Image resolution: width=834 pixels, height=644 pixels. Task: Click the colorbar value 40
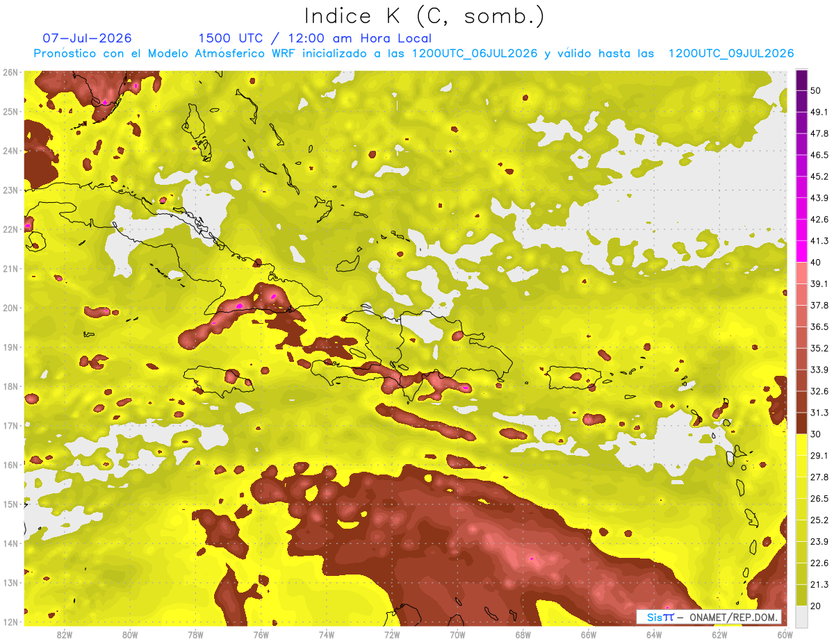tap(816, 263)
